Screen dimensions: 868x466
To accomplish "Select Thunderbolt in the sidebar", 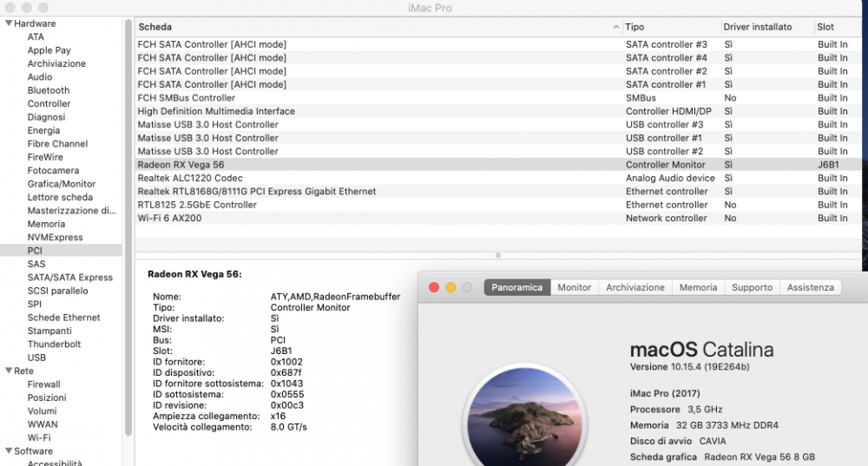I will pyautogui.click(x=54, y=344).
